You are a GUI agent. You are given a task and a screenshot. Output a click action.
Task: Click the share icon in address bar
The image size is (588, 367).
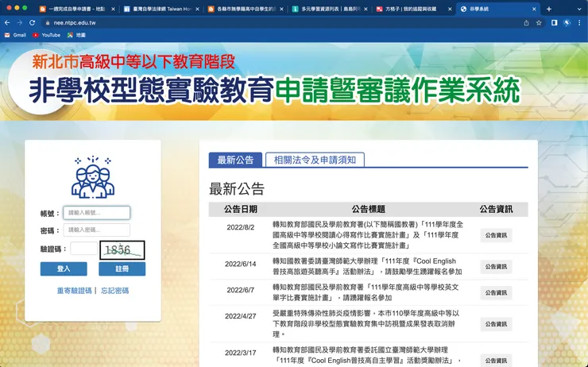point(527,23)
